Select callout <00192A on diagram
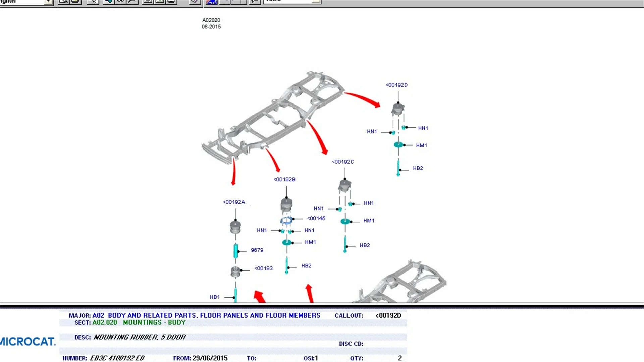 pos(234,202)
